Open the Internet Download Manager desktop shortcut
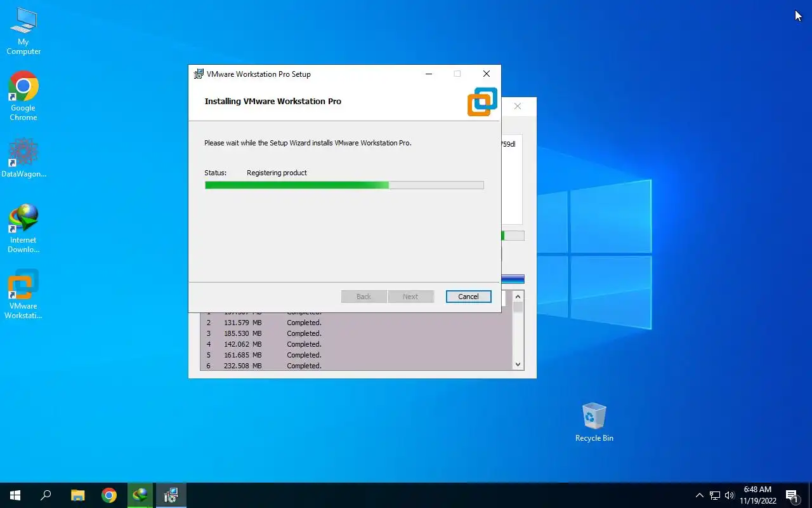 point(23,229)
